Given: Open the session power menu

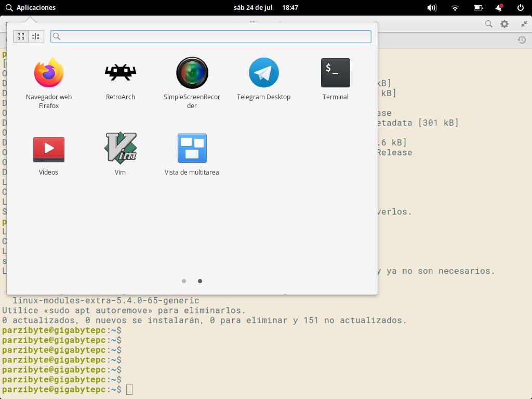Looking at the screenshot, I should [520, 7].
